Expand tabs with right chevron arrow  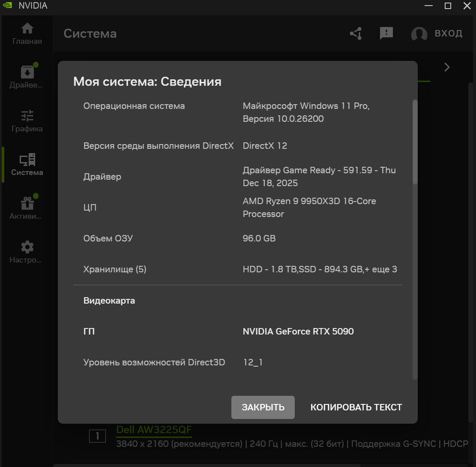[447, 67]
